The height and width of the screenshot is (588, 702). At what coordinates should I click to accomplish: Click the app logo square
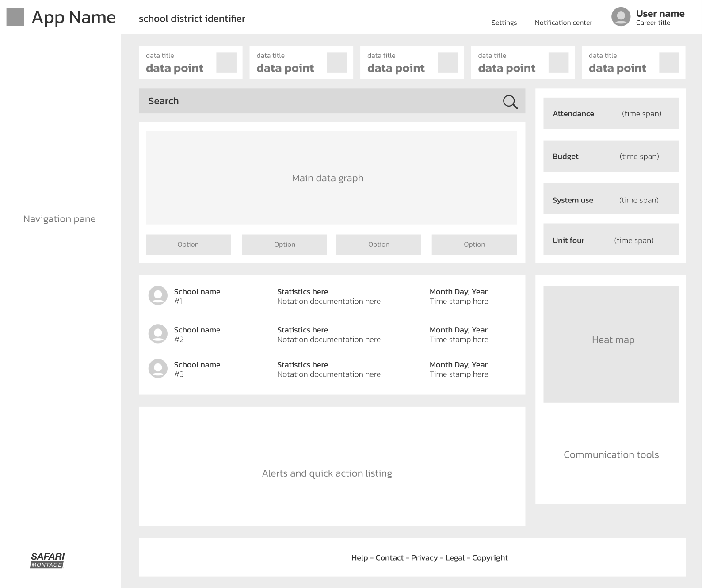coord(15,17)
